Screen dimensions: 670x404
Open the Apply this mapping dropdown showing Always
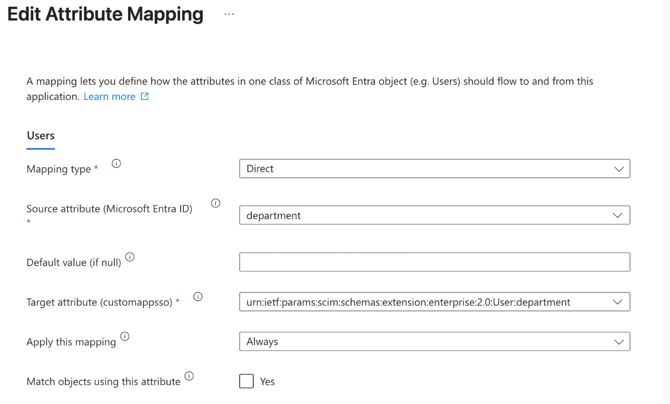coord(435,341)
